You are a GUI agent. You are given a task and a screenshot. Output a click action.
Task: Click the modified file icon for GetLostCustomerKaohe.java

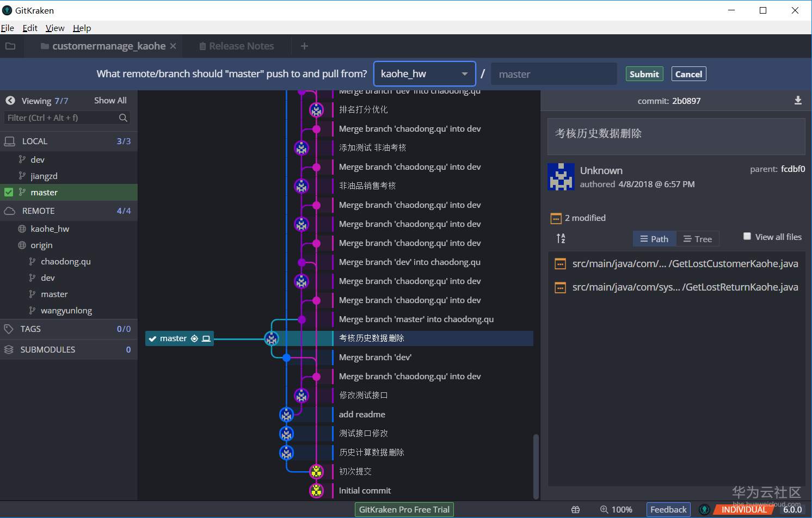tap(560, 264)
